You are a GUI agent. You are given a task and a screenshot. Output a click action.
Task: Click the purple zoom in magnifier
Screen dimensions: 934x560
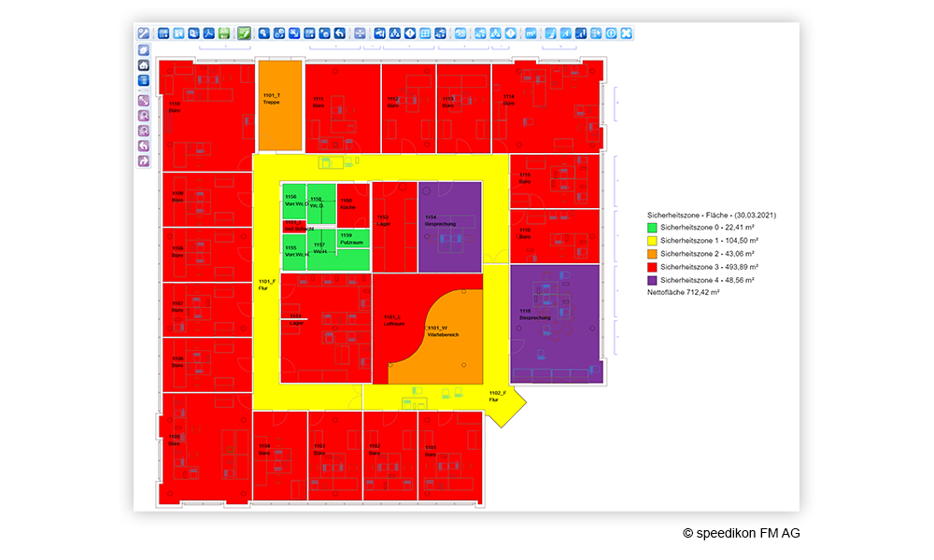[x=144, y=116]
